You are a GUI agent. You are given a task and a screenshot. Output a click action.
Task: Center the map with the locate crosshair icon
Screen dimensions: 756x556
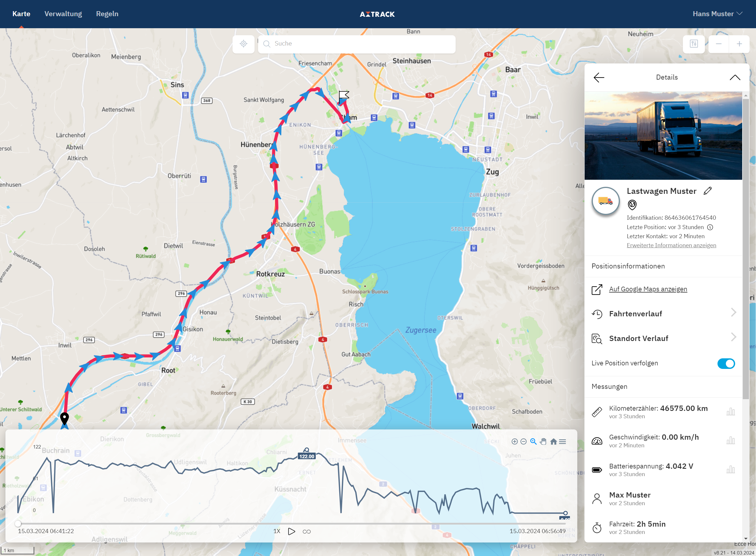243,44
